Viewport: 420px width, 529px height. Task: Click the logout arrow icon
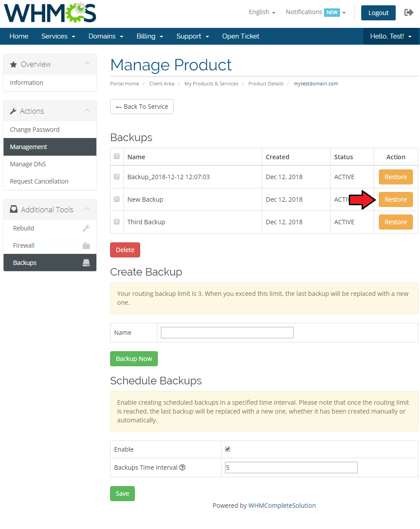tap(409, 12)
